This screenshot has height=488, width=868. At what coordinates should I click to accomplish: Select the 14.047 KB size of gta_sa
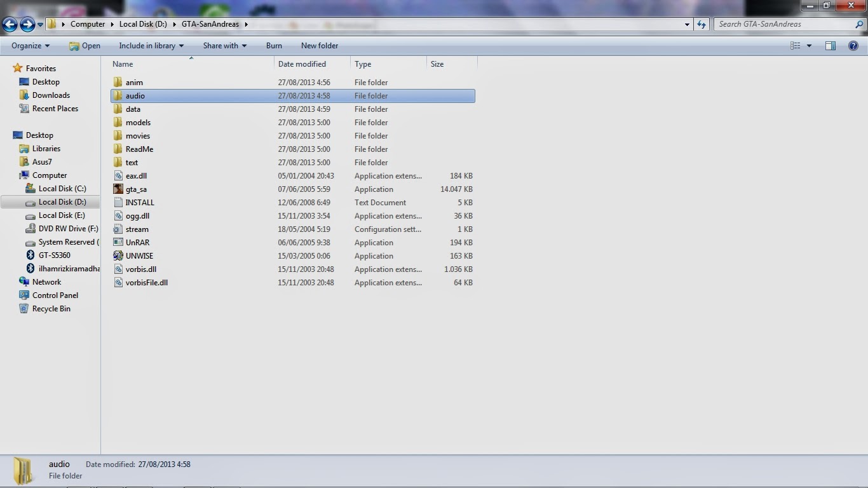[456, 189]
